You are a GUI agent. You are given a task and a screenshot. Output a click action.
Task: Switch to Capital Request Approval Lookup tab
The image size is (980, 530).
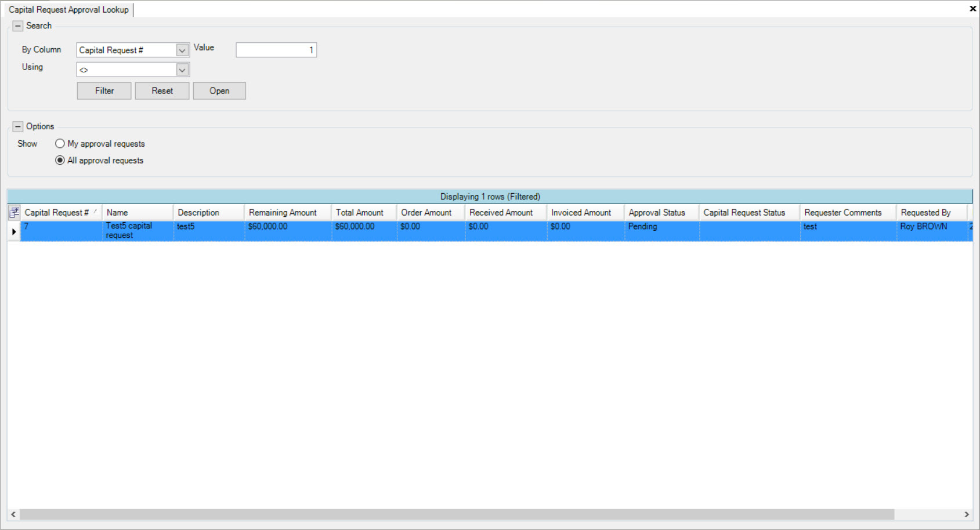tap(68, 9)
